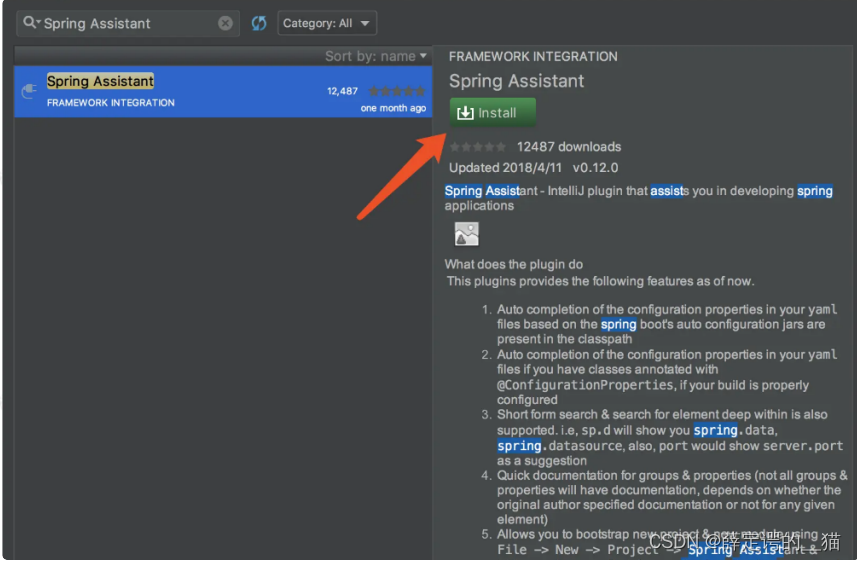This screenshot has height=561, width=857.
Task: Click the reload plugin list icon
Action: click(x=259, y=23)
